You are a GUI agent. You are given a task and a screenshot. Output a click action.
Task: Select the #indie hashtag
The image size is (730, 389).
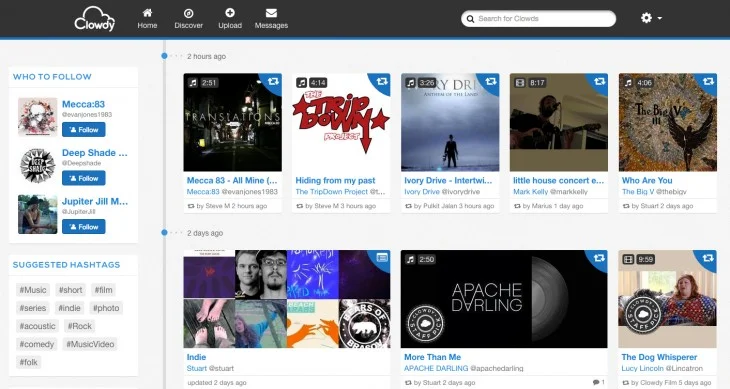(x=69, y=308)
